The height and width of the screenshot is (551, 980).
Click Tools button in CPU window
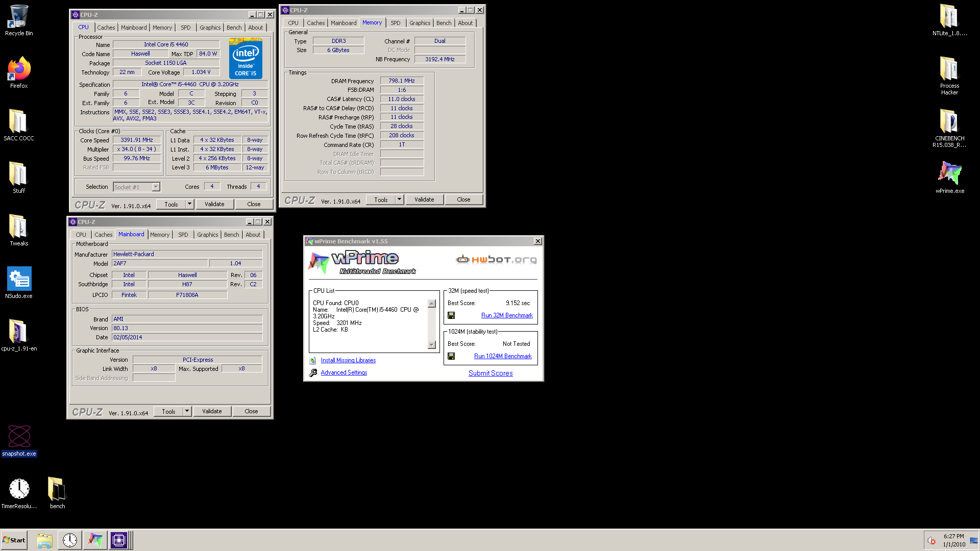171,204
